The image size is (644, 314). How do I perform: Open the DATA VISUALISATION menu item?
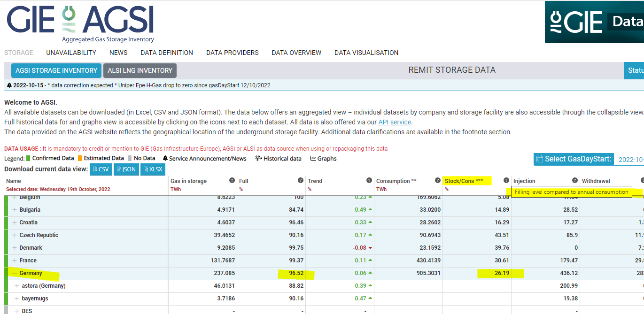click(366, 53)
